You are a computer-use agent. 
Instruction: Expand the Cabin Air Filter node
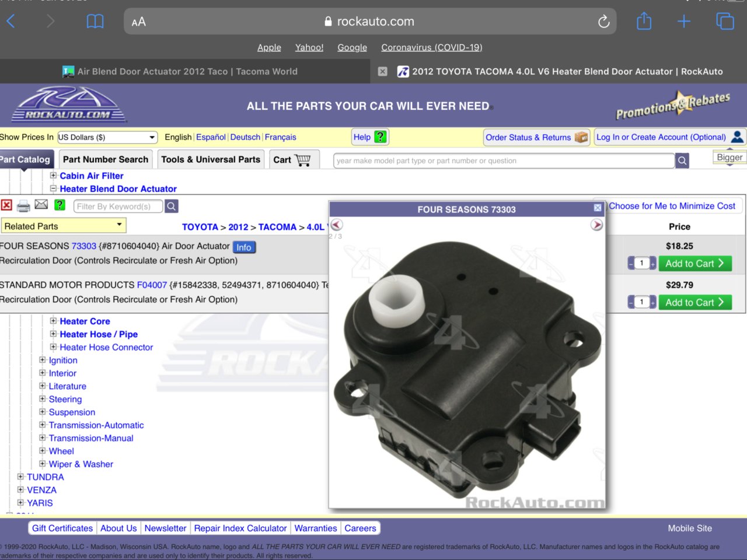coord(53,175)
